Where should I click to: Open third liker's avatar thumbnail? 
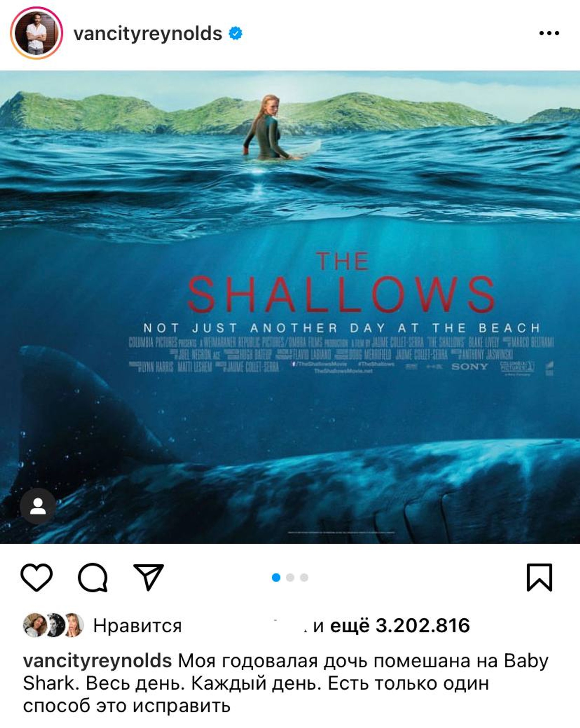point(73,625)
